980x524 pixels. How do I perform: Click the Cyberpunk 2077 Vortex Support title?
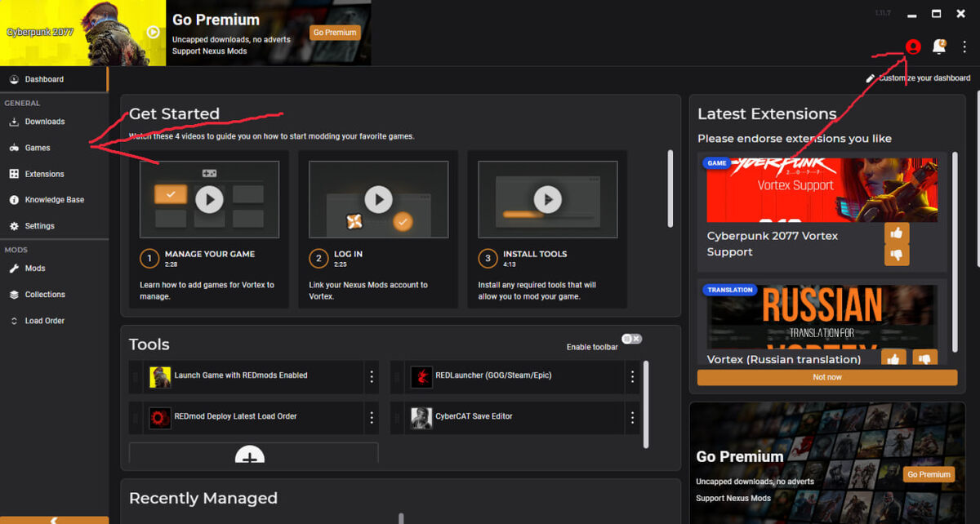[772, 244]
